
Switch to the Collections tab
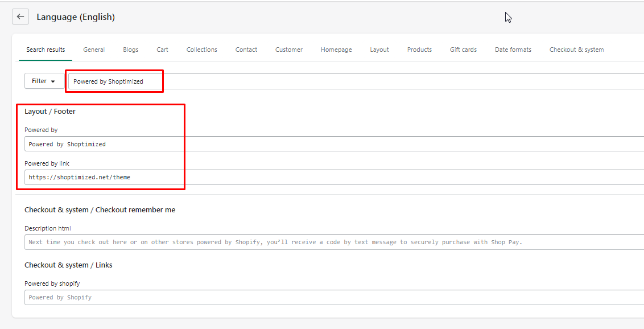[201, 50]
